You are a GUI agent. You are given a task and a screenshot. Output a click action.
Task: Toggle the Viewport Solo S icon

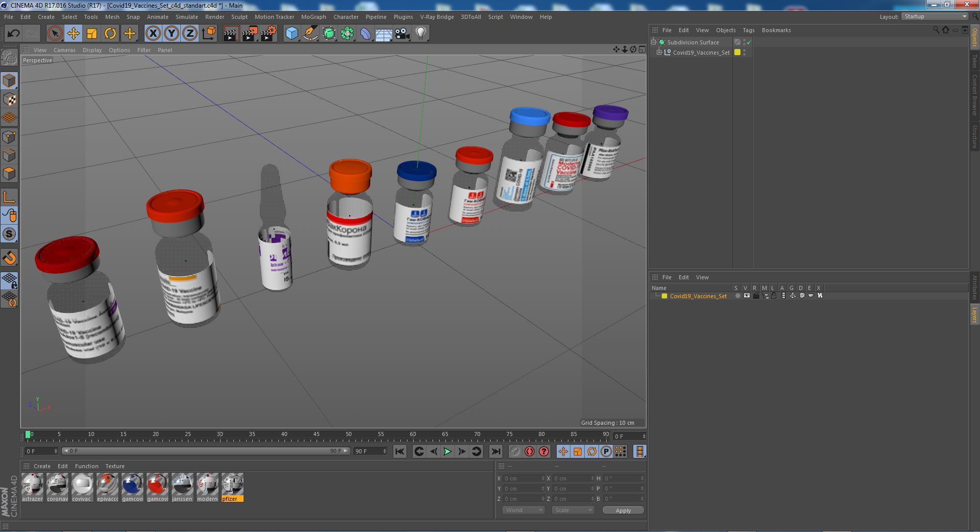[9, 234]
